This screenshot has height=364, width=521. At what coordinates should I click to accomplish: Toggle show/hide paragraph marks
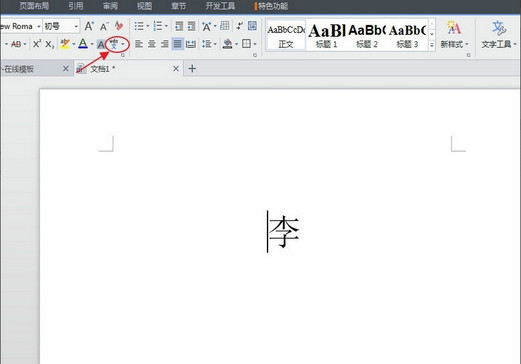click(239, 26)
